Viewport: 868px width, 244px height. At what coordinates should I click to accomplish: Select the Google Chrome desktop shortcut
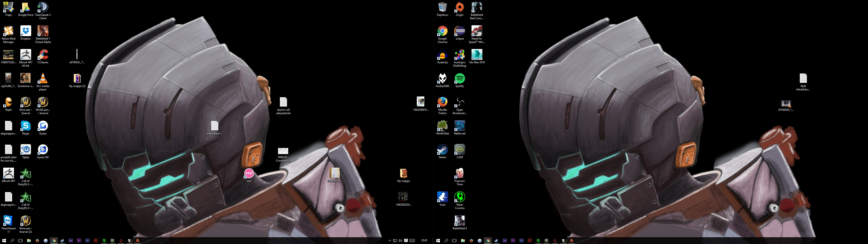(x=442, y=34)
